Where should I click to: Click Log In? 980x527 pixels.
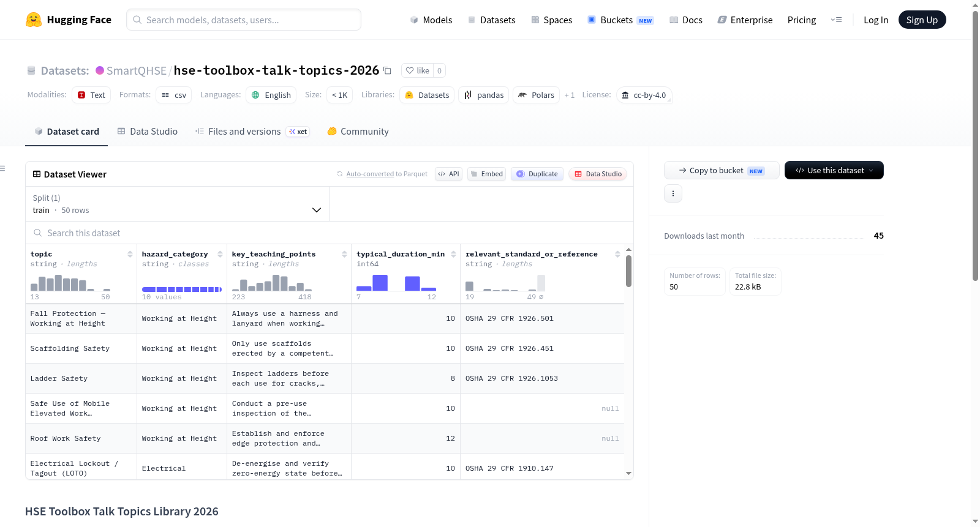pyautogui.click(x=876, y=20)
